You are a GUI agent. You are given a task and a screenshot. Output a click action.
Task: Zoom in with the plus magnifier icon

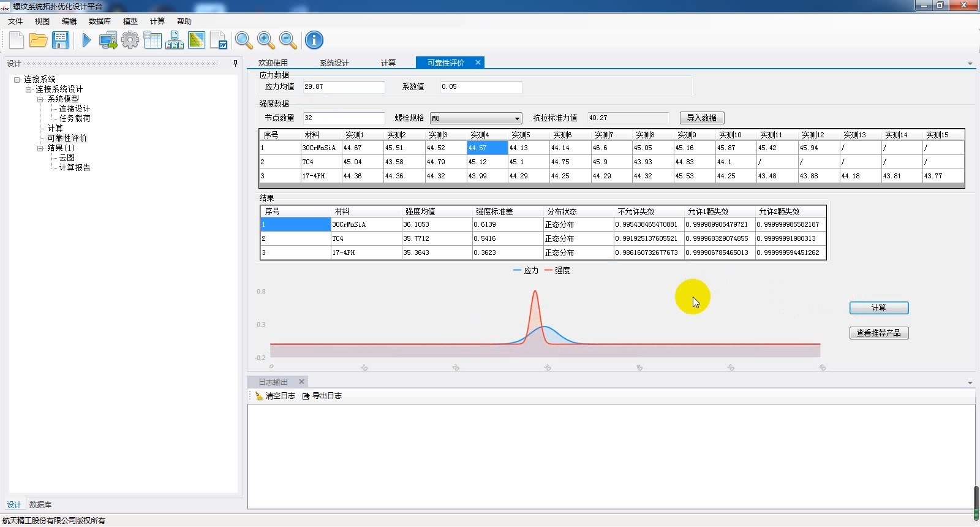266,40
